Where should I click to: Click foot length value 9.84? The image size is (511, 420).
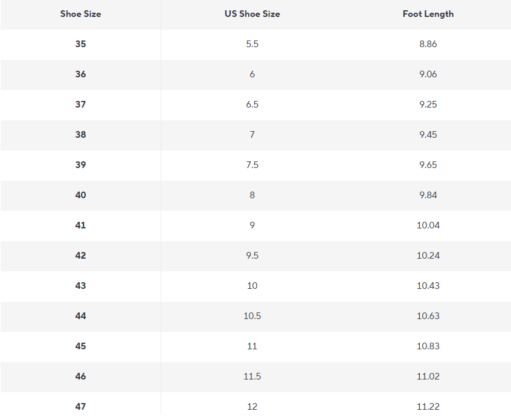[428, 195]
